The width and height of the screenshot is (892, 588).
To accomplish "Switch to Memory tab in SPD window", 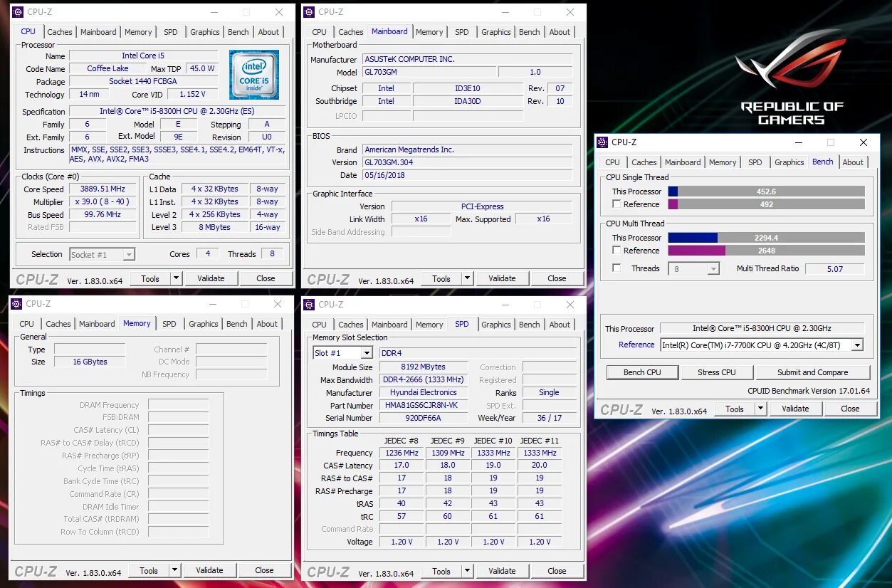I will [429, 325].
